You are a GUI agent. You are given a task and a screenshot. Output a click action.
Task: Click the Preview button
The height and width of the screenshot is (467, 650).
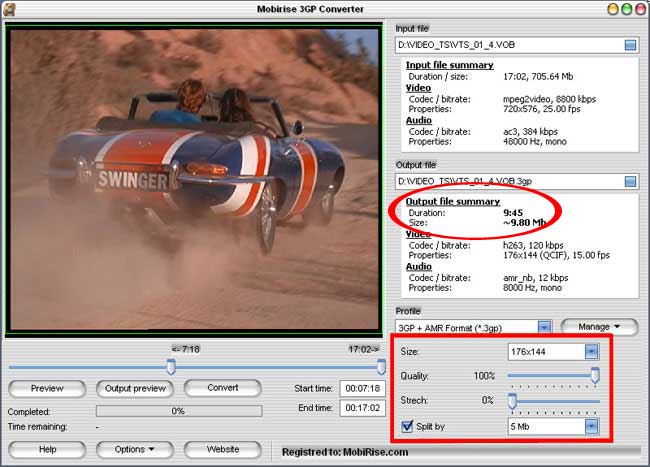pos(47,389)
